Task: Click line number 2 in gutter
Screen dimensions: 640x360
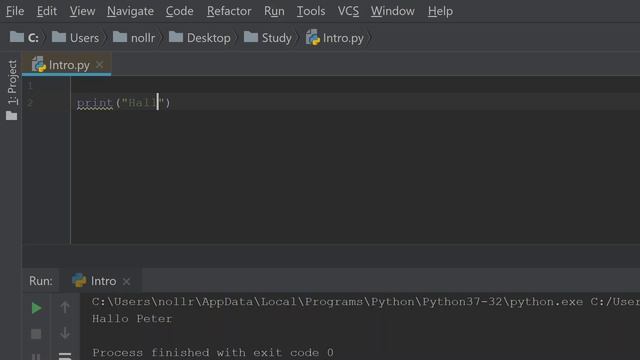Action: [29, 102]
